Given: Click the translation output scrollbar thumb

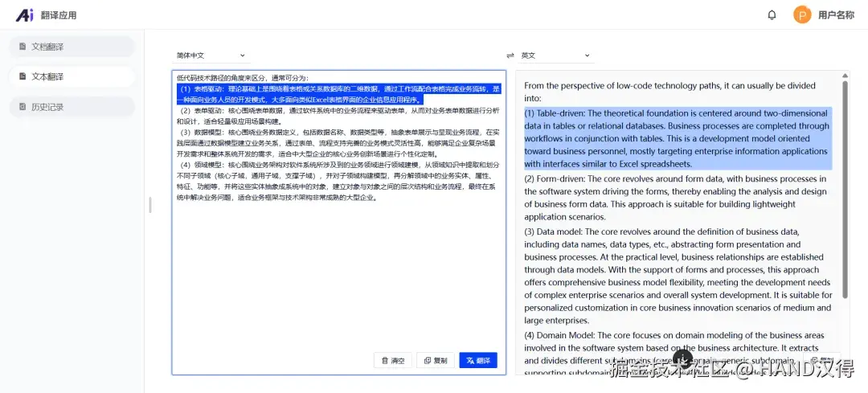Looking at the screenshot, I should pyautogui.click(x=845, y=190).
